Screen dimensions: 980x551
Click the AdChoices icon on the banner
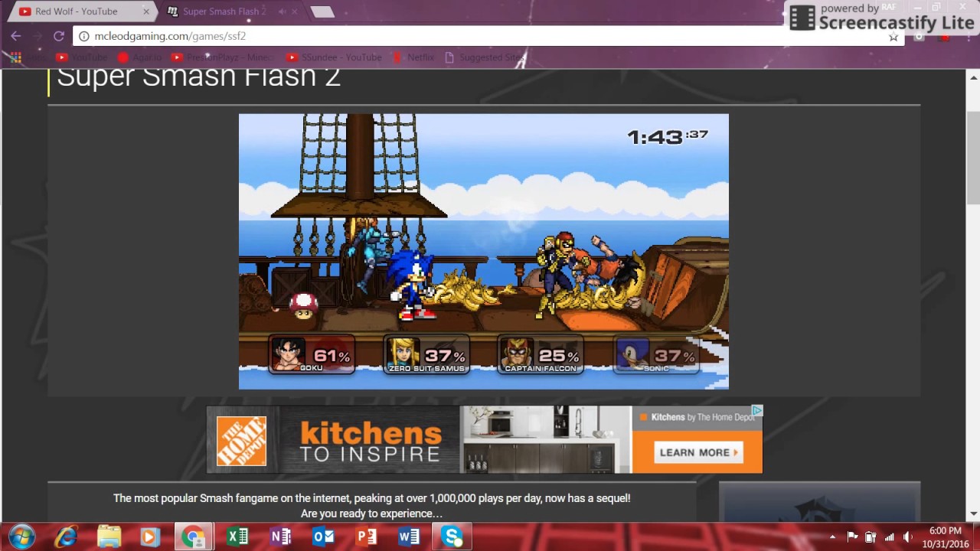tap(756, 411)
